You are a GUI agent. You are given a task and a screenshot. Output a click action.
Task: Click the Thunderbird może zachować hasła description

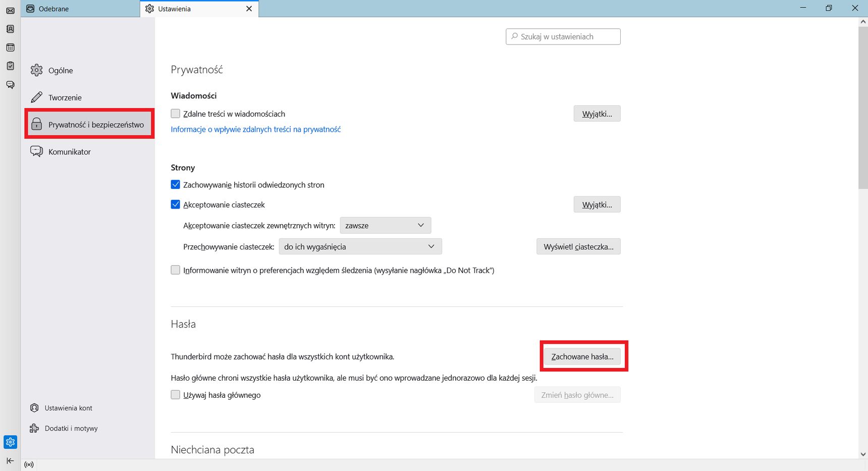[x=283, y=356]
